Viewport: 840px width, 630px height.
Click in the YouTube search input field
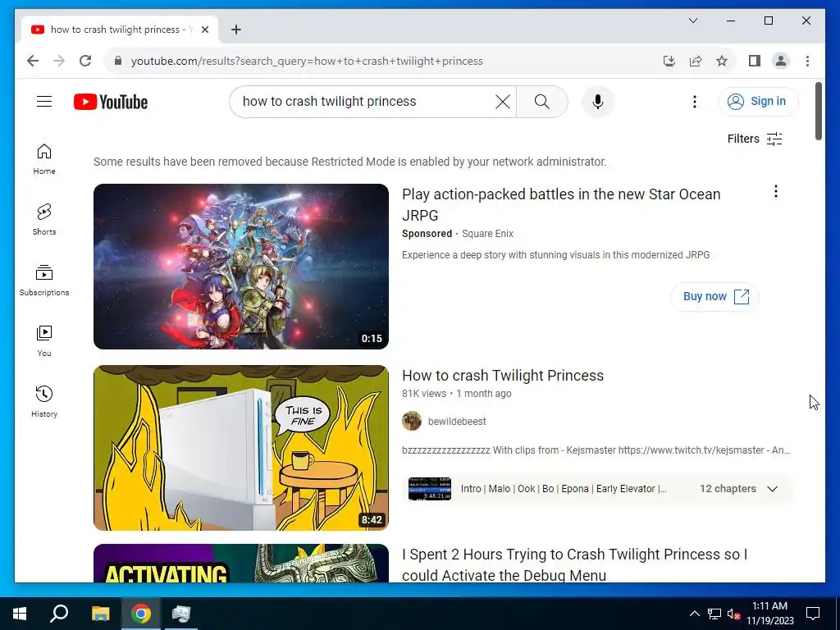364,102
